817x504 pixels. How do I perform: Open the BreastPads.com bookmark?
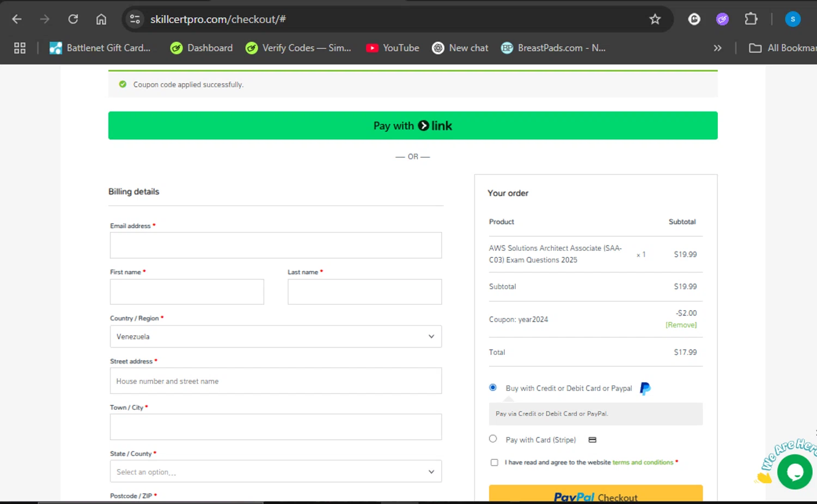click(553, 48)
